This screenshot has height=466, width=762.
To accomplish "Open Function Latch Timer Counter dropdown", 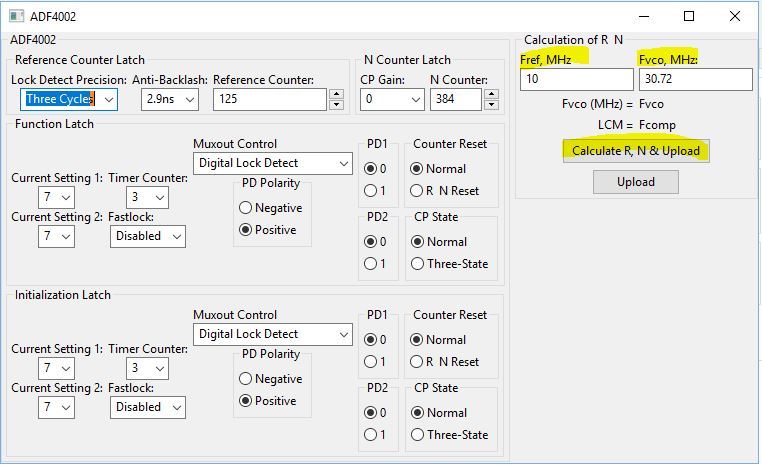I will click(x=147, y=197).
